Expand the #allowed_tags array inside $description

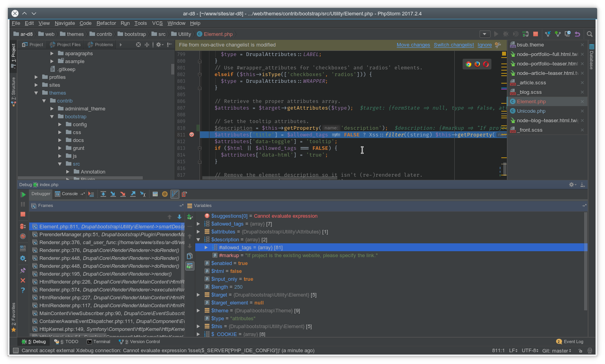coord(205,247)
